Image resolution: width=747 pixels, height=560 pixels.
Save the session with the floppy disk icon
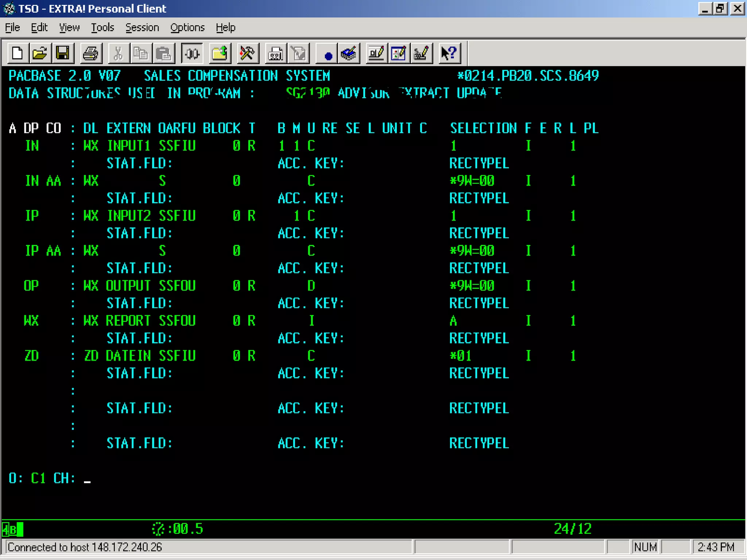63,54
